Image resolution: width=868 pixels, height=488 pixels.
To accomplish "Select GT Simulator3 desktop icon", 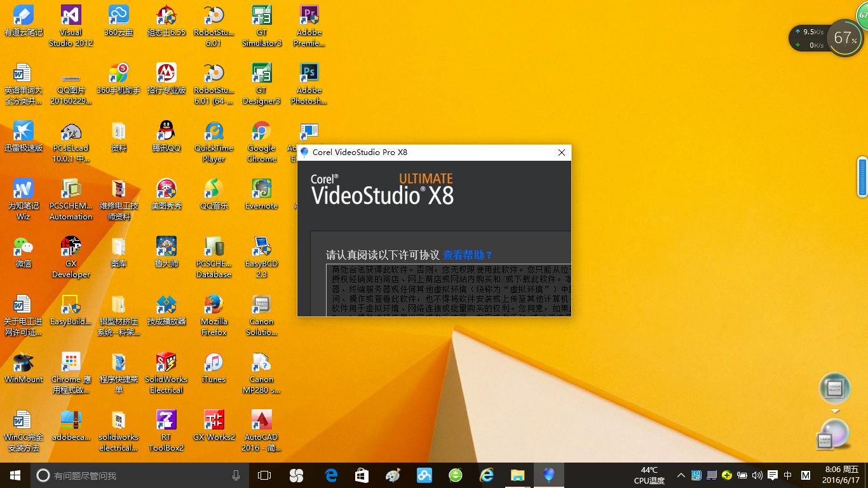I will pyautogui.click(x=262, y=26).
